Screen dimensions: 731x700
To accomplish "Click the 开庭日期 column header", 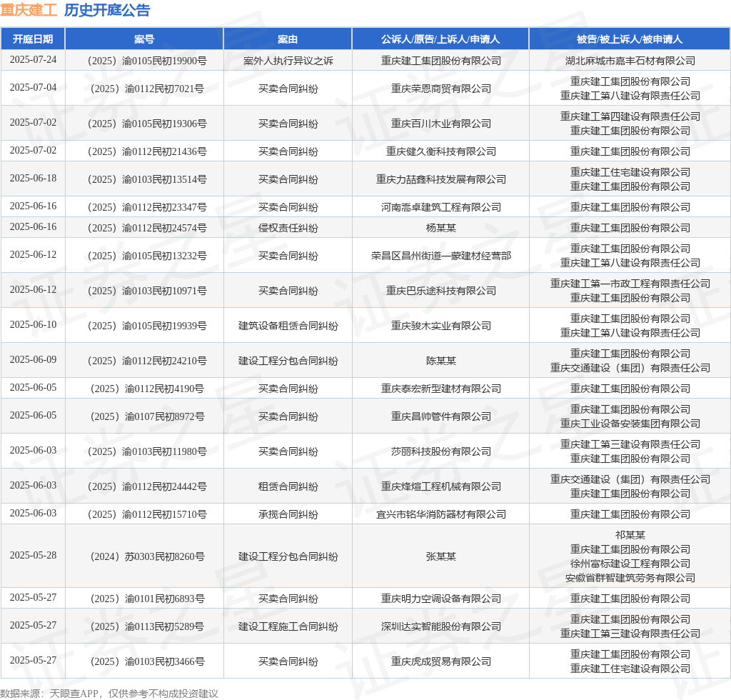I will pyautogui.click(x=33, y=39).
